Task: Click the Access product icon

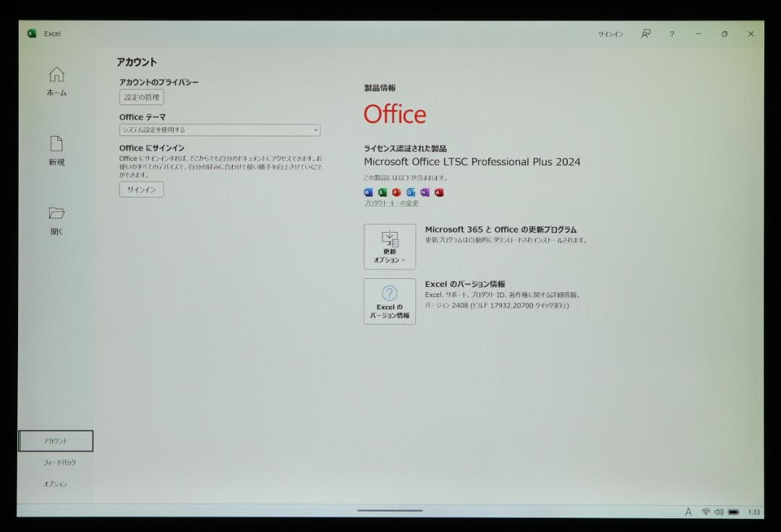Action: [x=439, y=192]
